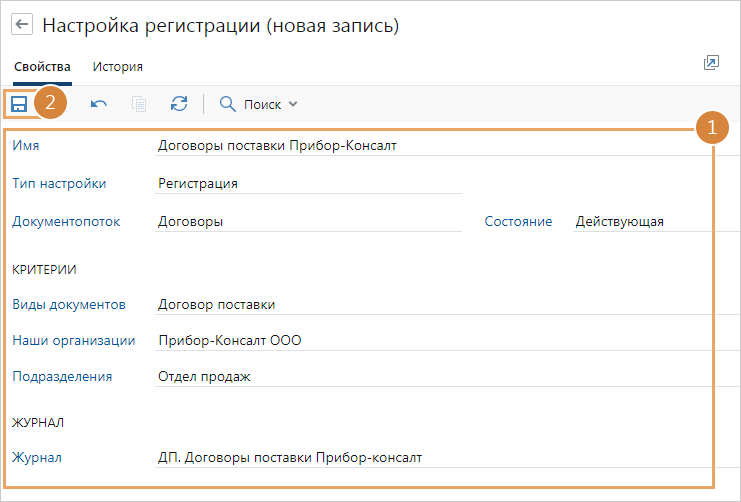This screenshot has height=502, width=741.
Task: Switch to the История tab
Action: [x=117, y=67]
